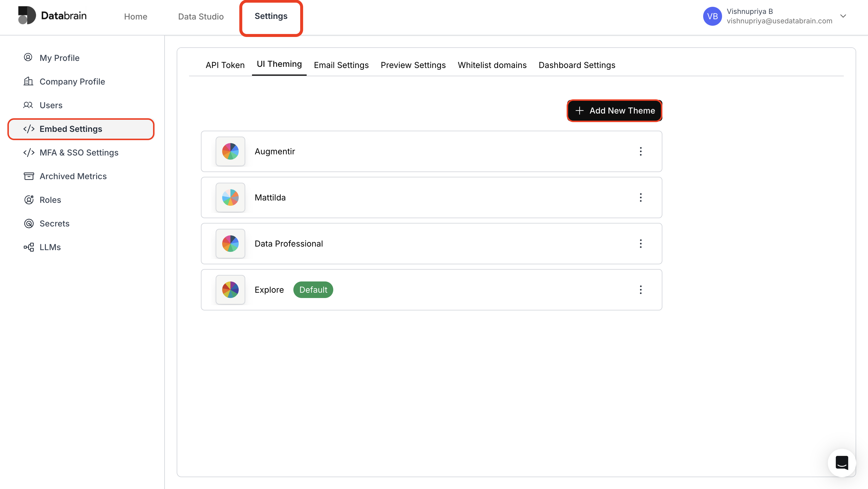The image size is (868, 489).
Task: Click the Add New Theme button
Action: click(x=614, y=111)
